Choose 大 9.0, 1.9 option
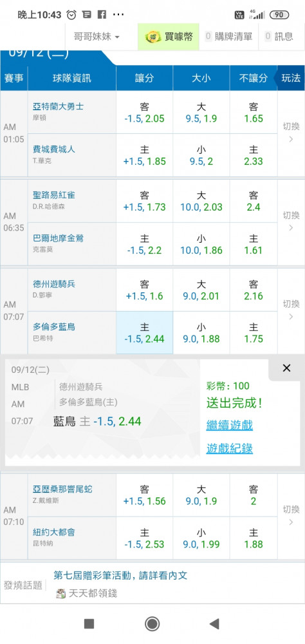Image resolution: width=305 pixels, height=644 pixels. coord(201,495)
